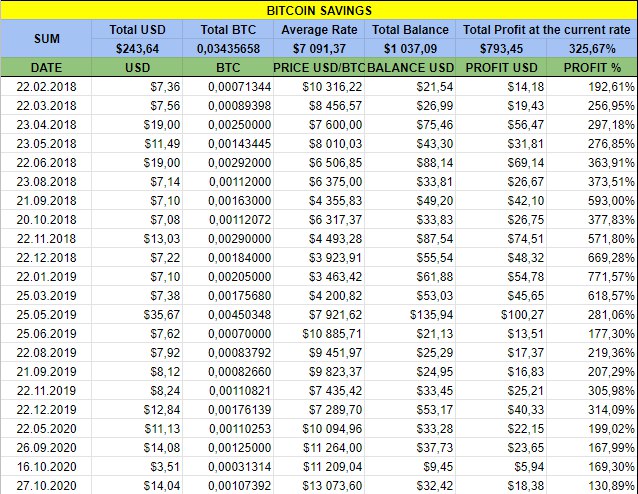Click the Total Balance header cell
Image resolution: width=638 pixels, height=494 pixels.
(x=410, y=30)
